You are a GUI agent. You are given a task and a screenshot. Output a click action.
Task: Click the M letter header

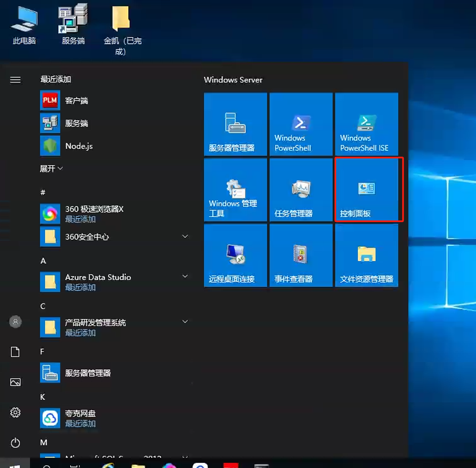[x=44, y=443]
